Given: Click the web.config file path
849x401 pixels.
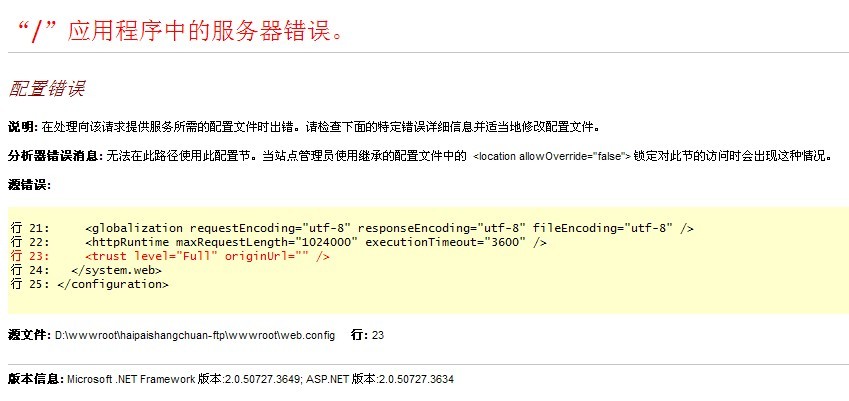Looking at the screenshot, I should click(194, 335).
